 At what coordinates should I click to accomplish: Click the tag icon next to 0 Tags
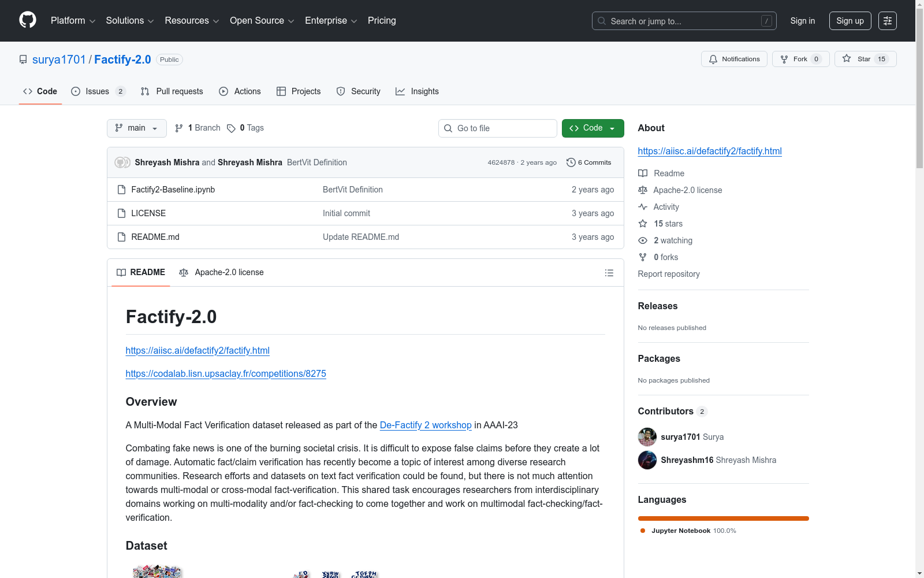(231, 128)
